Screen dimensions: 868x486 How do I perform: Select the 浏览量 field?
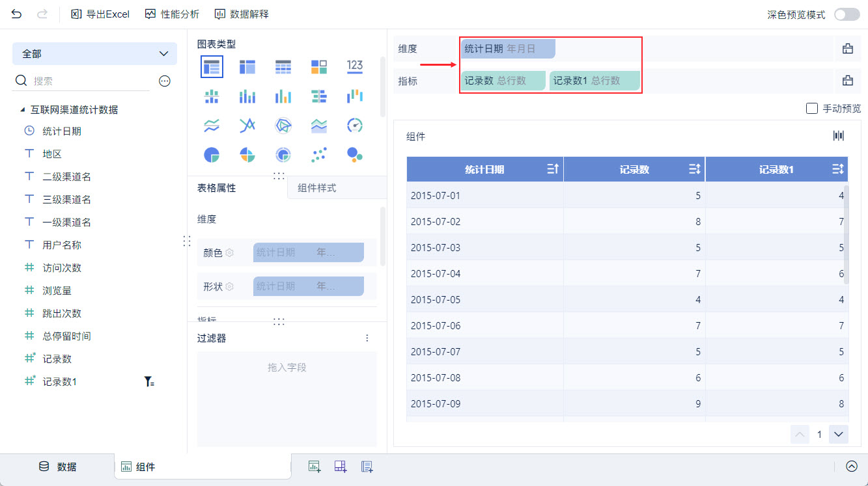point(57,291)
